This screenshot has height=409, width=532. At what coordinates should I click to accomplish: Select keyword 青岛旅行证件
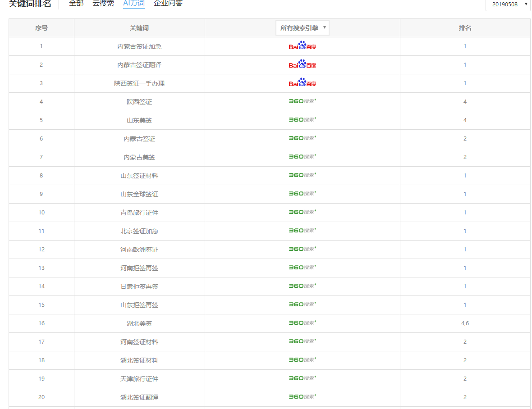pos(139,213)
